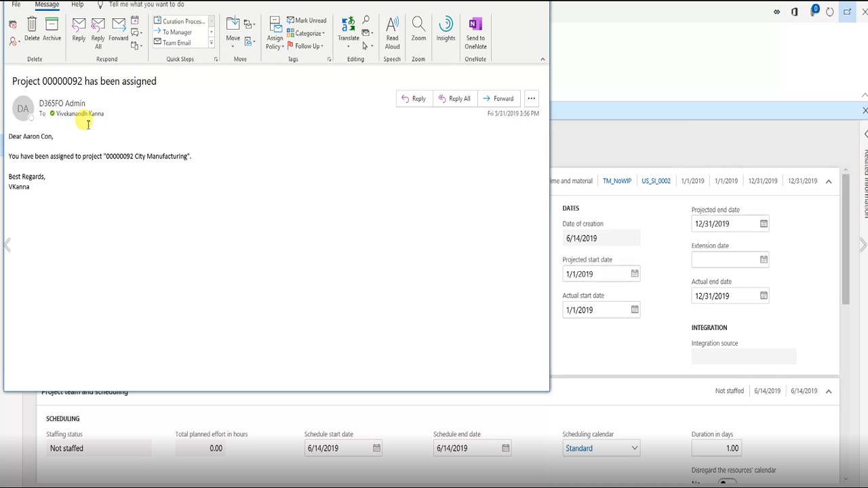
Task: Click the Find search icon in Editing group
Action: 366,20
